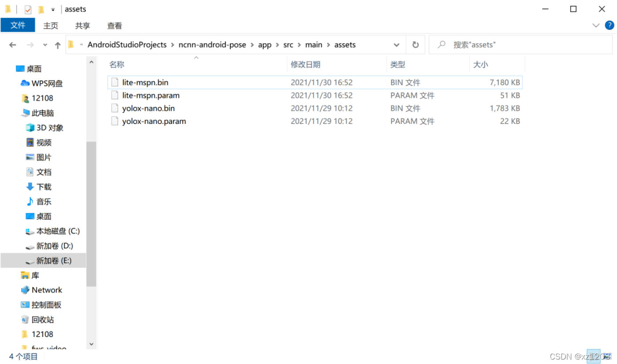Image resolution: width=617 pixels, height=364 pixels.
Task: Switch to the 查看 ribbon tab
Action: tap(115, 26)
